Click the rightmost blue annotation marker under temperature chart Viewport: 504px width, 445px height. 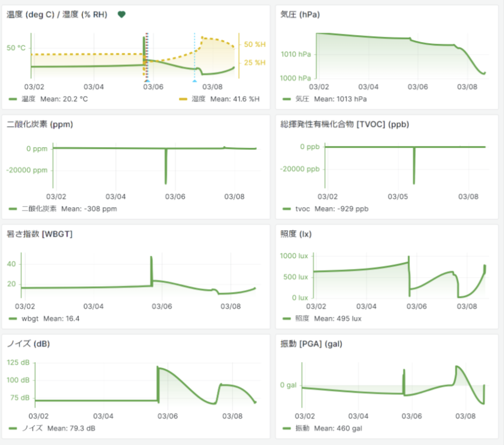pos(194,81)
